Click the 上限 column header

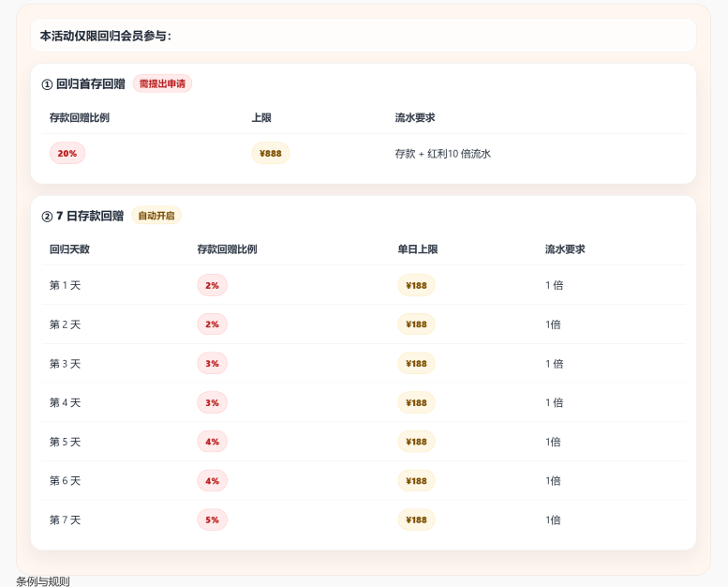pyautogui.click(x=261, y=117)
